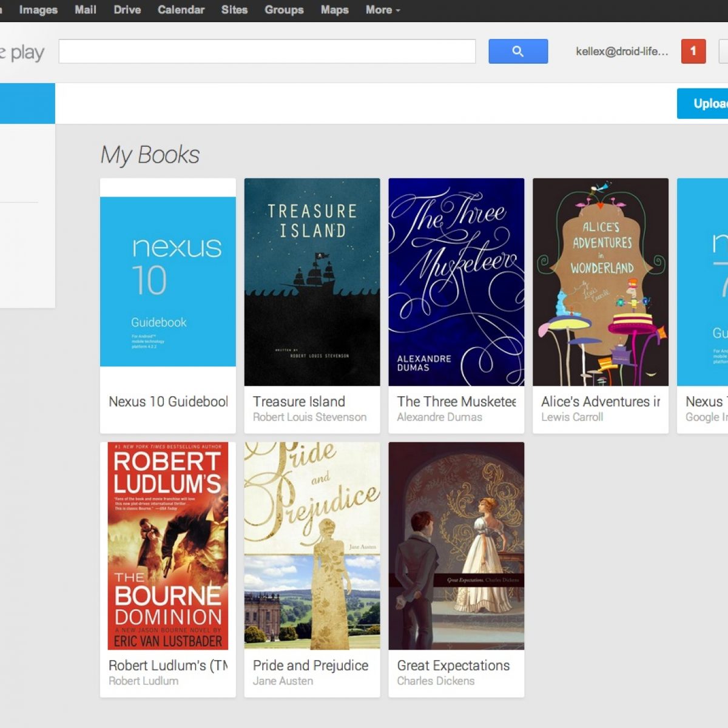Viewport: 728px width, 728px height.
Task: Open Drive from the top bar
Action: (x=127, y=10)
